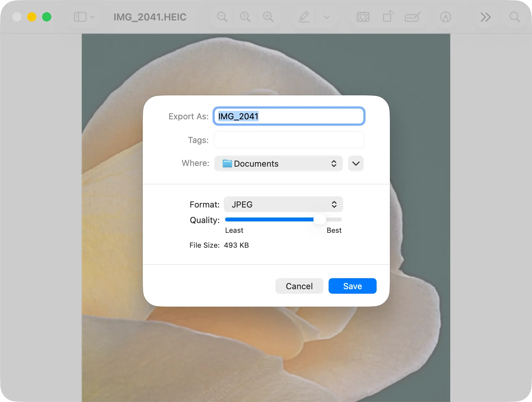Click the search magnifier icon
The height and width of the screenshot is (402, 532).
tap(514, 17)
